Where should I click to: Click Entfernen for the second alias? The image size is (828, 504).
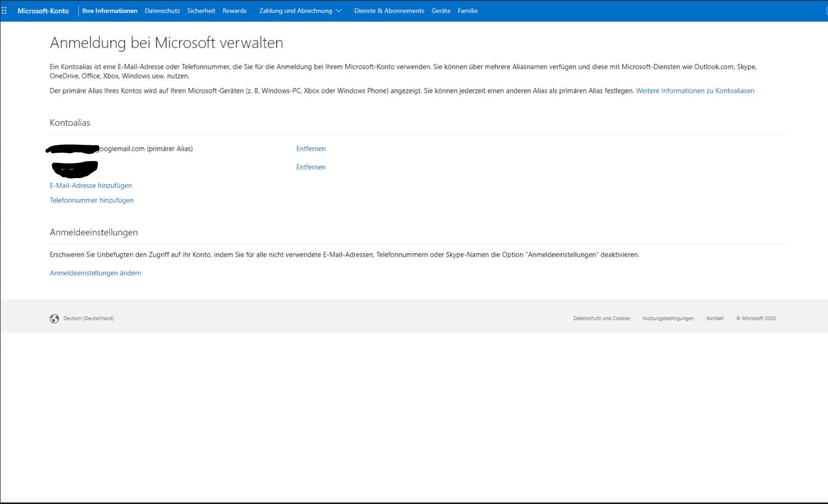tap(311, 167)
